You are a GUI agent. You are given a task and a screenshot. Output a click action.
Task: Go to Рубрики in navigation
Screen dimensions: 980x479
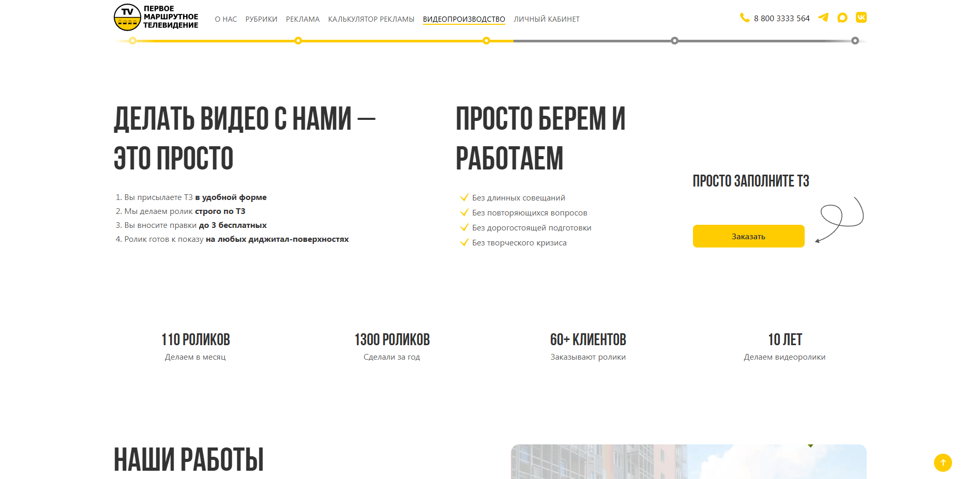(x=261, y=19)
